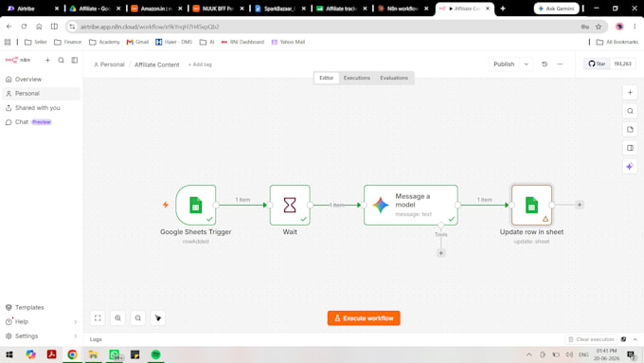The height and width of the screenshot is (363, 644).
Task: Open the Publish dropdown arrow
Action: tap(527, 64)
